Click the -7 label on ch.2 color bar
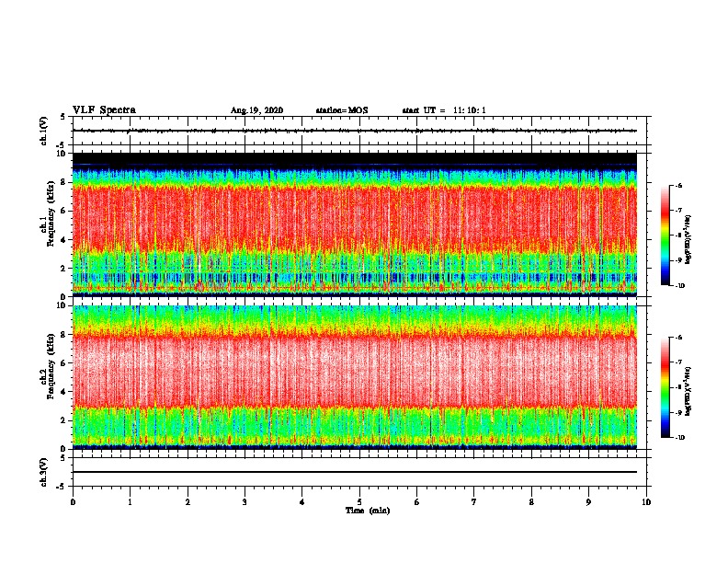Viewport: 728px width, 563px height. pos(678,362)
